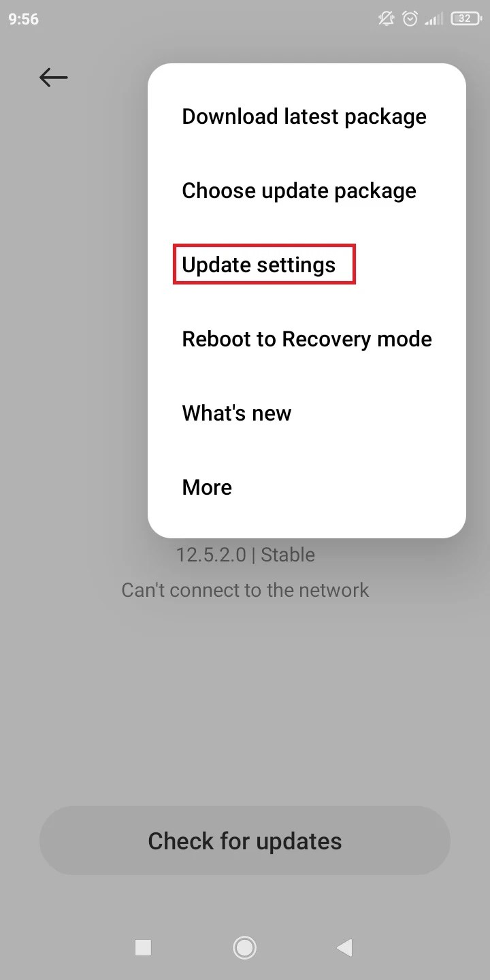Tap the 12.5.2.0 version number

tap(210, 555)
